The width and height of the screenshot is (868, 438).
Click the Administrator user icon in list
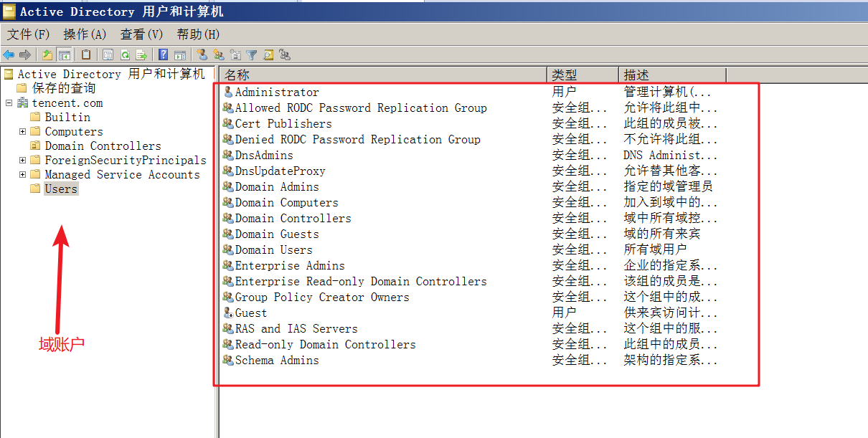click(x=229, y=92)
